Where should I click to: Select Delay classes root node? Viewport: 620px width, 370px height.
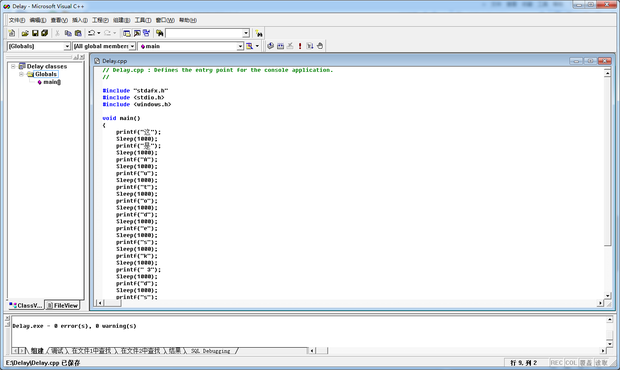(x=47, y=66)
